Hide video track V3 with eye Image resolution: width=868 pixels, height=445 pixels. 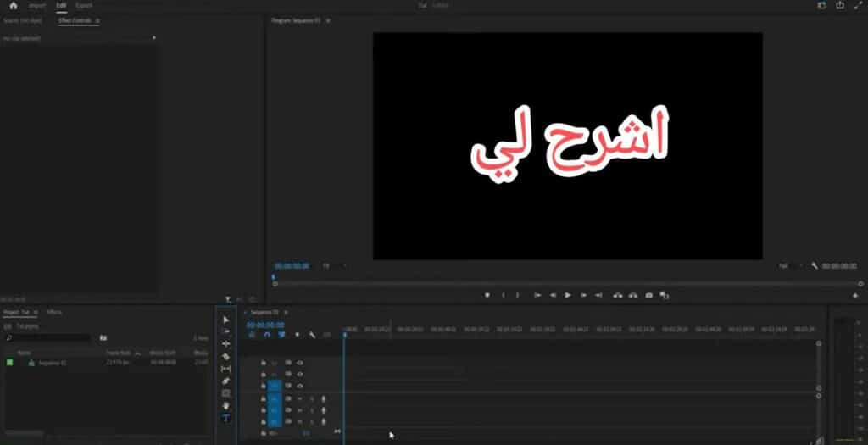tap(300, 363)
